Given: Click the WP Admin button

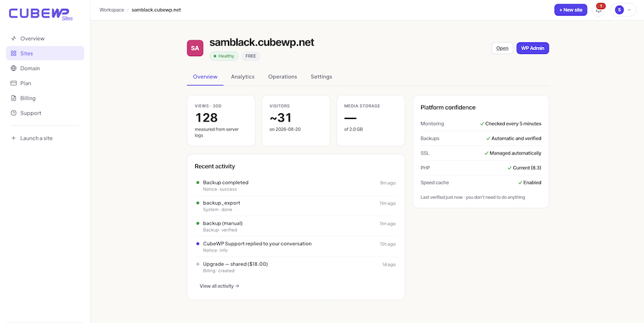Looking at the screenshot, I should coord(533,48).
